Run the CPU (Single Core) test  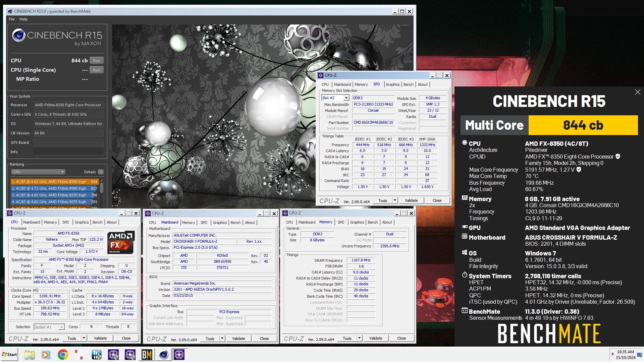96,70
